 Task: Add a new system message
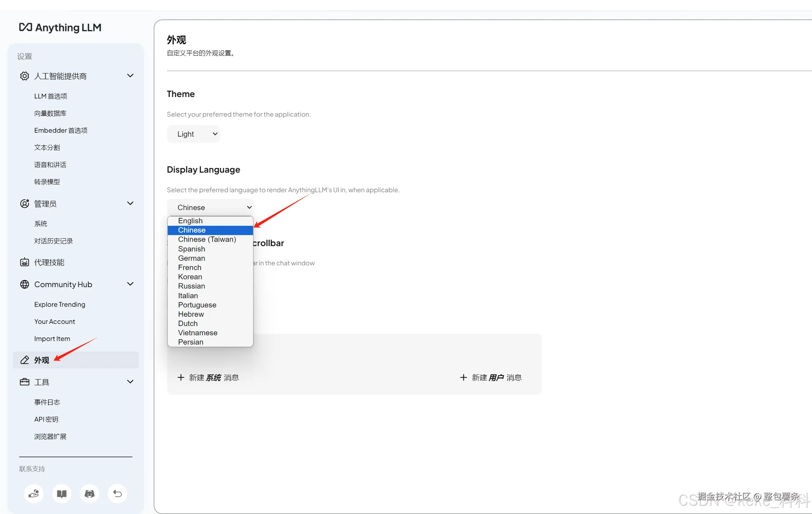(208, 377)
